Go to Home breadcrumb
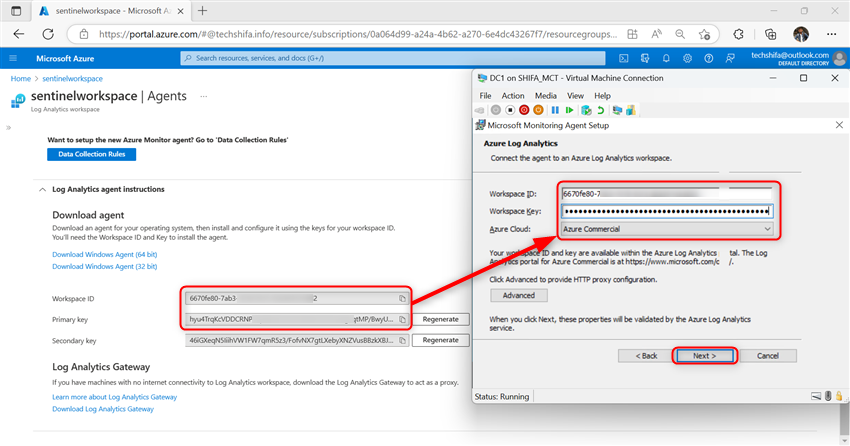 pos(21,79)
